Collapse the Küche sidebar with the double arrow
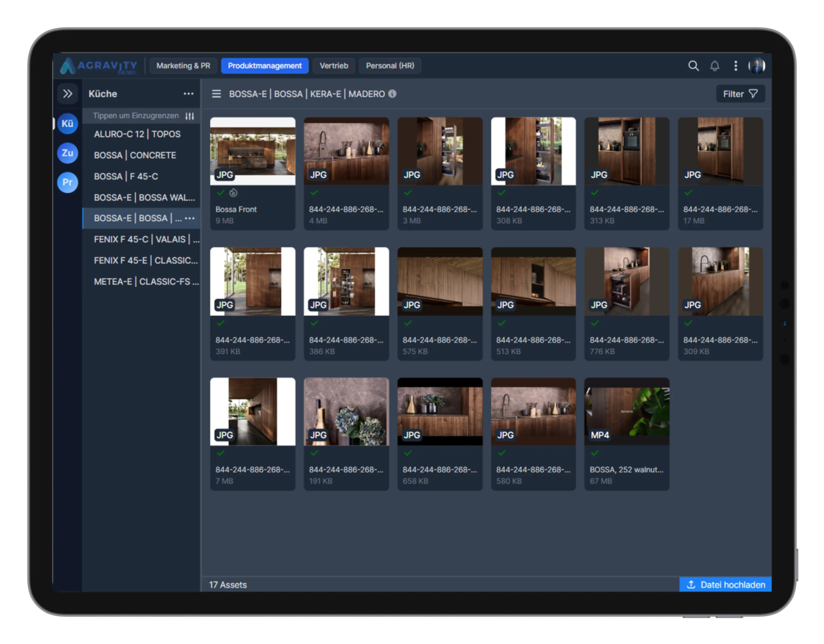The height and width of the screenshot is (644, 824). [67, 93]
